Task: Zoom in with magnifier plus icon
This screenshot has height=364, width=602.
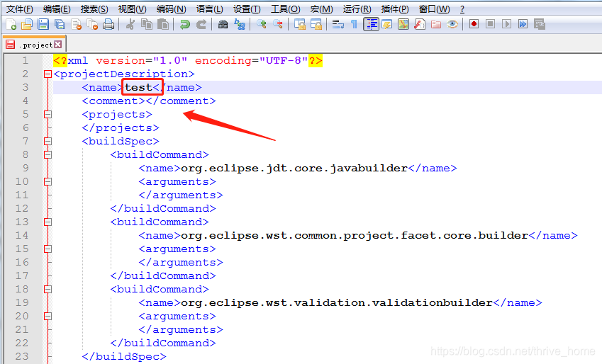Action: pyautogui.click(x=262, y=25)
